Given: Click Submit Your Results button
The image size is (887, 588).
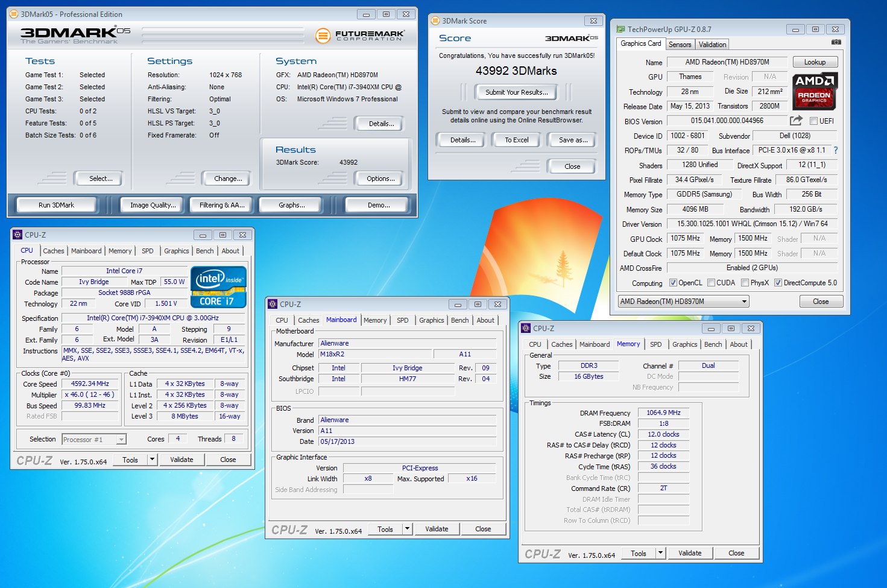Looking at the screenshot, I should click(x=517, y=92).
